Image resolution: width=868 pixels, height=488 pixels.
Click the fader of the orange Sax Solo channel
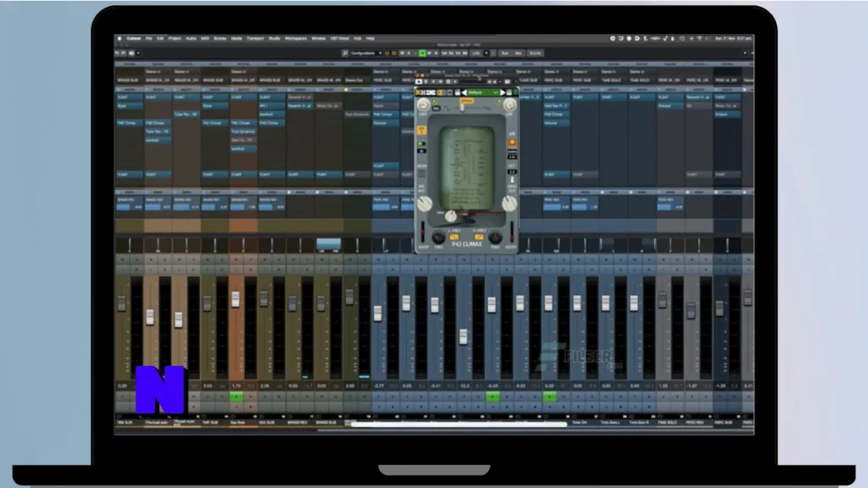click(236, 299)
